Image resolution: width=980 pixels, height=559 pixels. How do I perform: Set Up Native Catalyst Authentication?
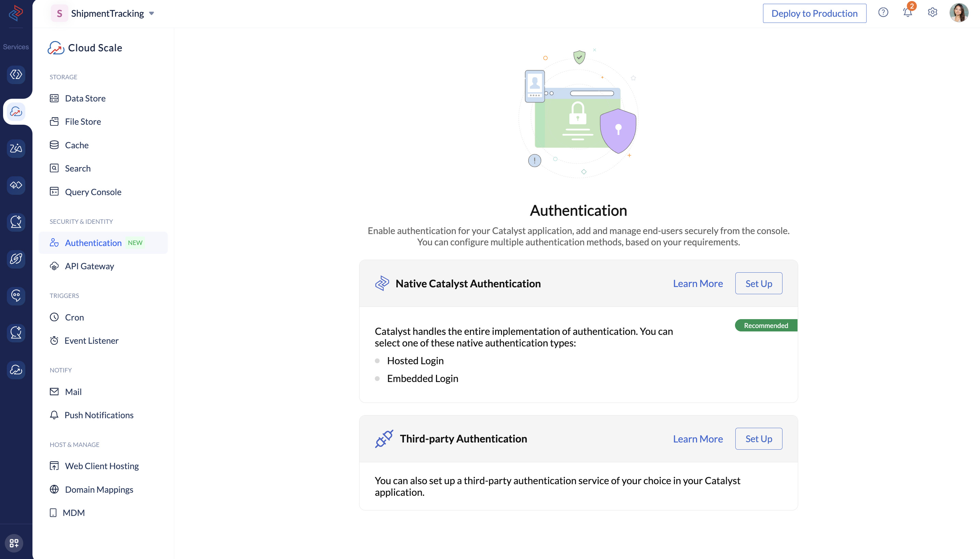coord(758,284)
